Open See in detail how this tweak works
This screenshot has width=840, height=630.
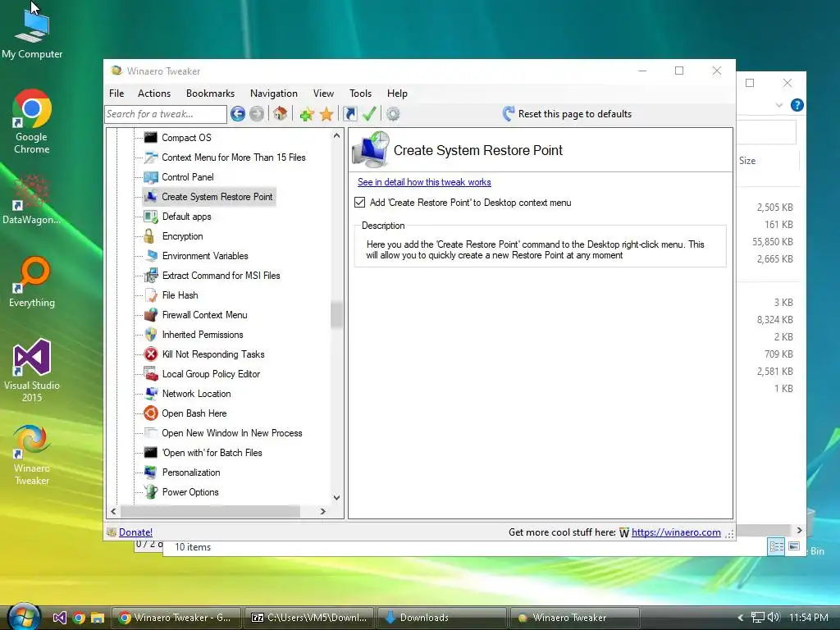424,182
